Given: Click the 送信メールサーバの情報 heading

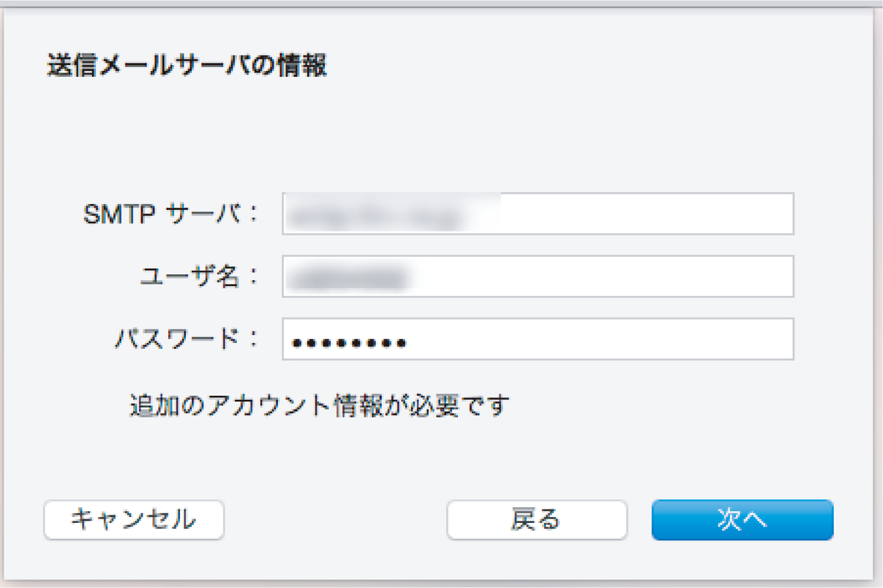Looking at the screenshot, I should 186,65.
